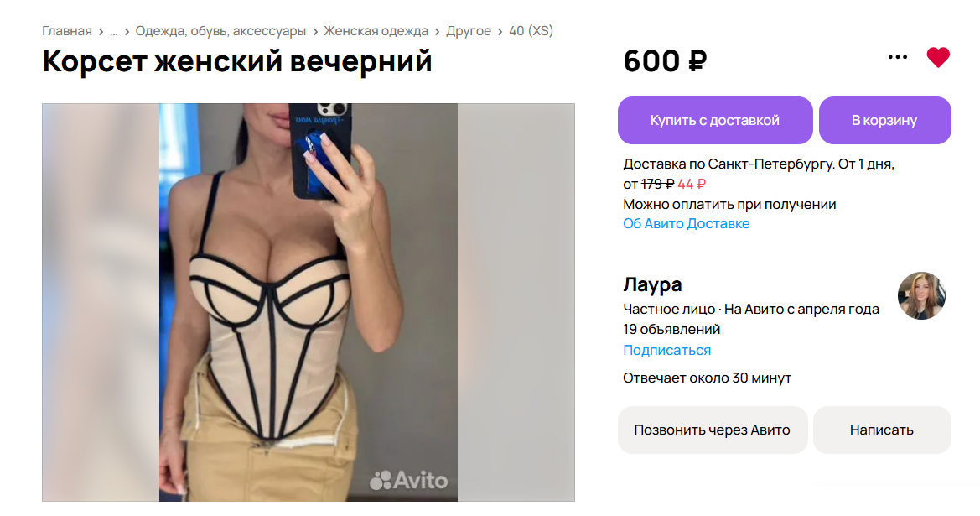
Task: Open Женская одежда breadcrumb category
Action: point(376,31)
